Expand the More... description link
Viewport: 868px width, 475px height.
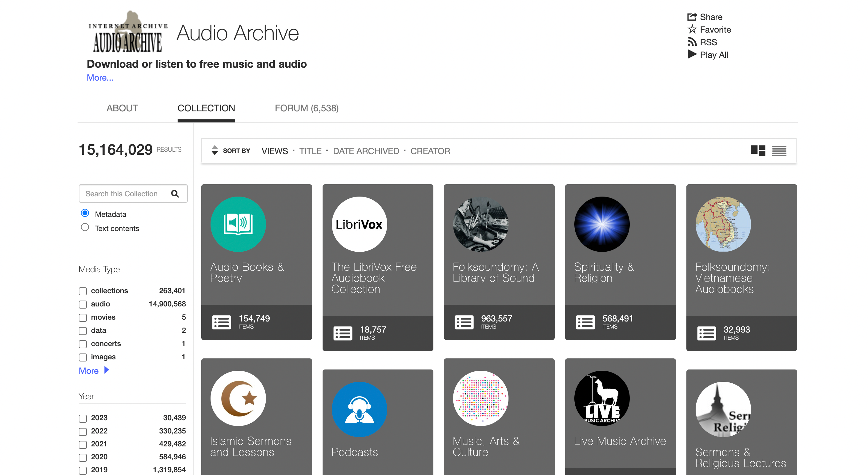tap(100, 78)
